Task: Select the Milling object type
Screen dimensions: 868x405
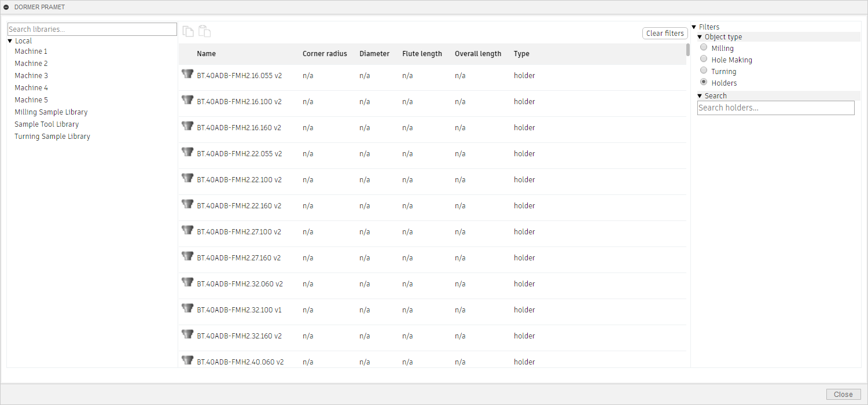Action: [704, 47]
